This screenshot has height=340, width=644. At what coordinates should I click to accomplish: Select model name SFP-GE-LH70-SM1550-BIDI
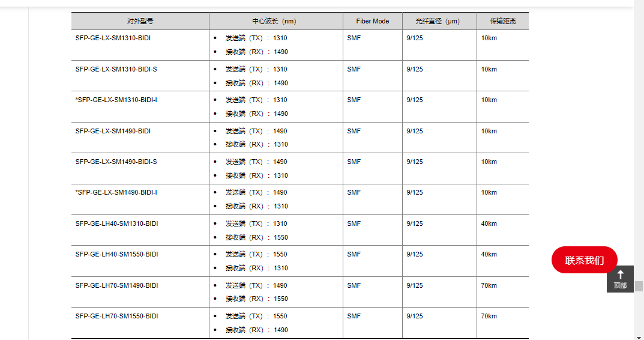116,316
